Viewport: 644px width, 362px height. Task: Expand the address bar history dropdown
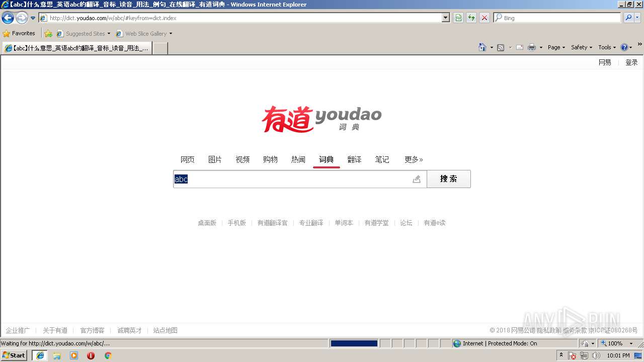[445, 18]
